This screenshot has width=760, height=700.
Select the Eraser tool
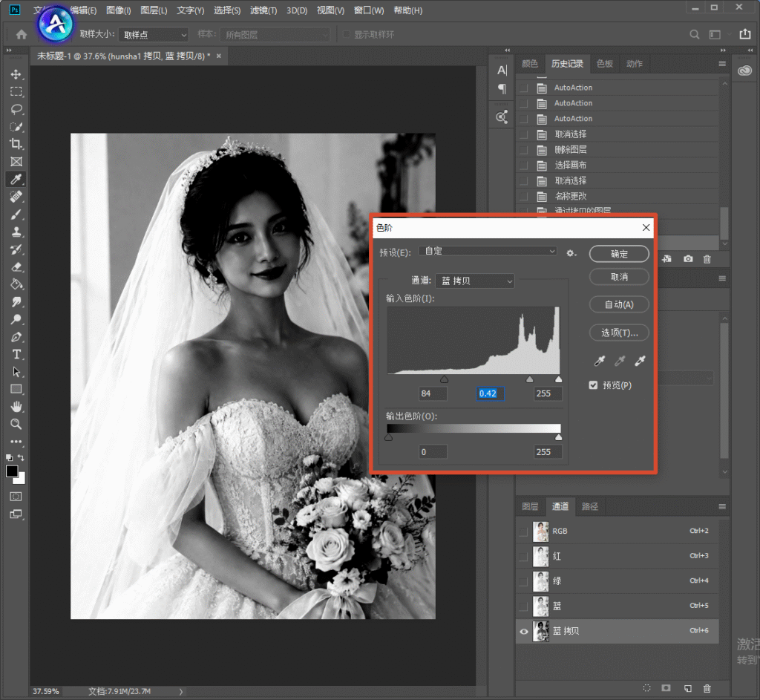click(16, 266)
